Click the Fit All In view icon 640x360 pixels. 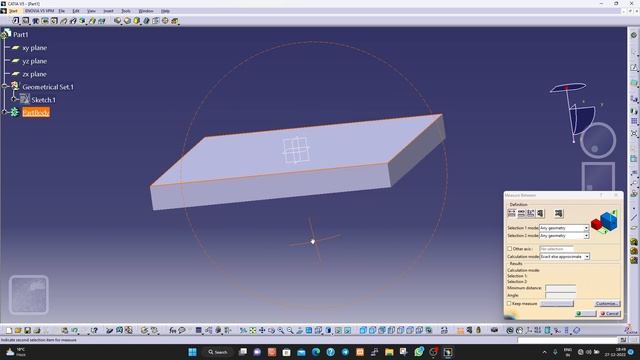(x=253, y=330)
